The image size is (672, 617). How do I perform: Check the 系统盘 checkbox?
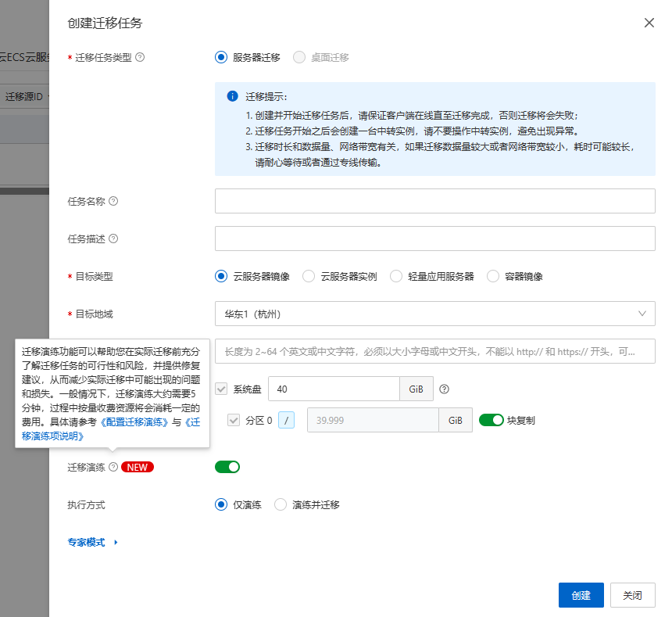(x=221, y=389)
